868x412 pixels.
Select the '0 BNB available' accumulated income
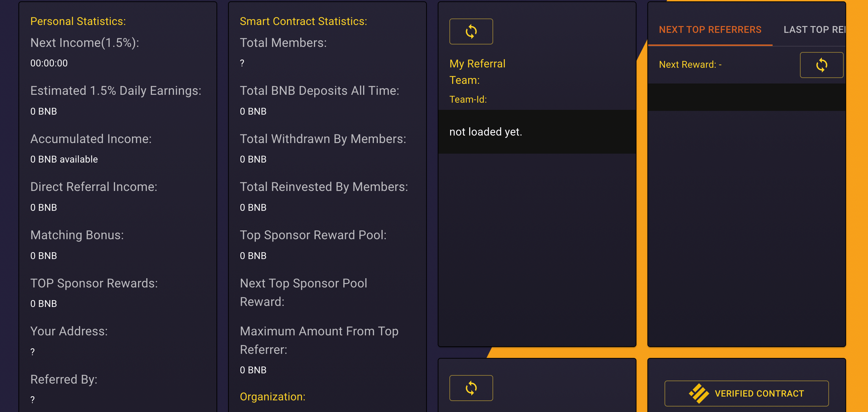pos(64,159)
